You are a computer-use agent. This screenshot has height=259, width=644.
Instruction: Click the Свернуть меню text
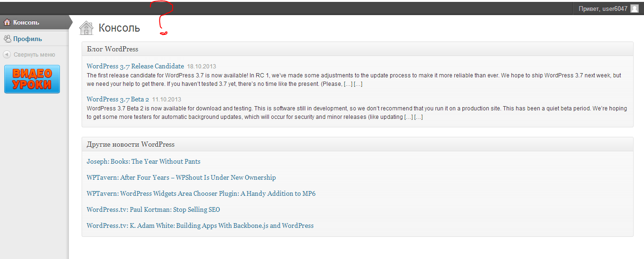[x=34, y=54]
